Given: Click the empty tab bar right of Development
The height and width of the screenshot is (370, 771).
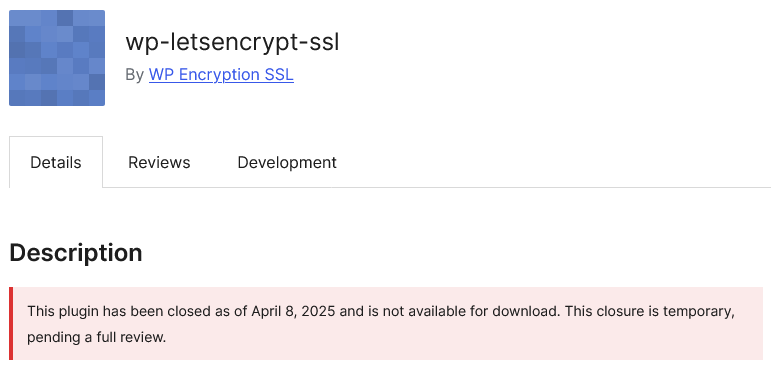Looking at the screenshot, I should point(551,162).
